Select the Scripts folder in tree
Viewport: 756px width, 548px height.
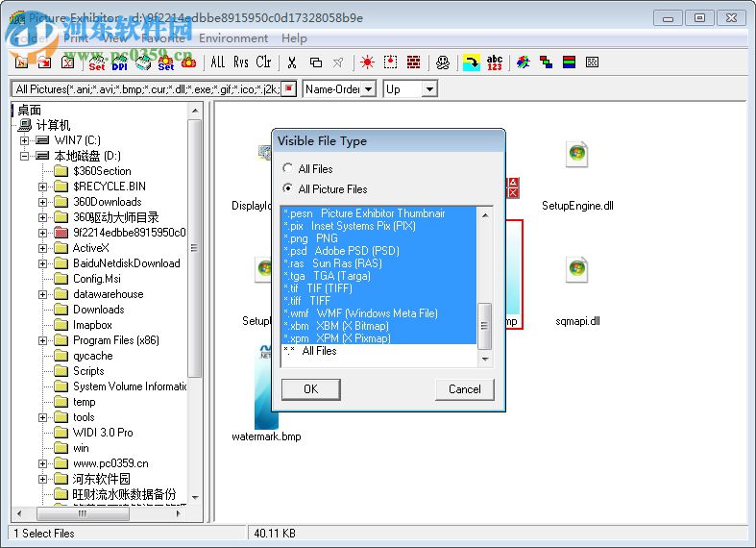[88, 371]
